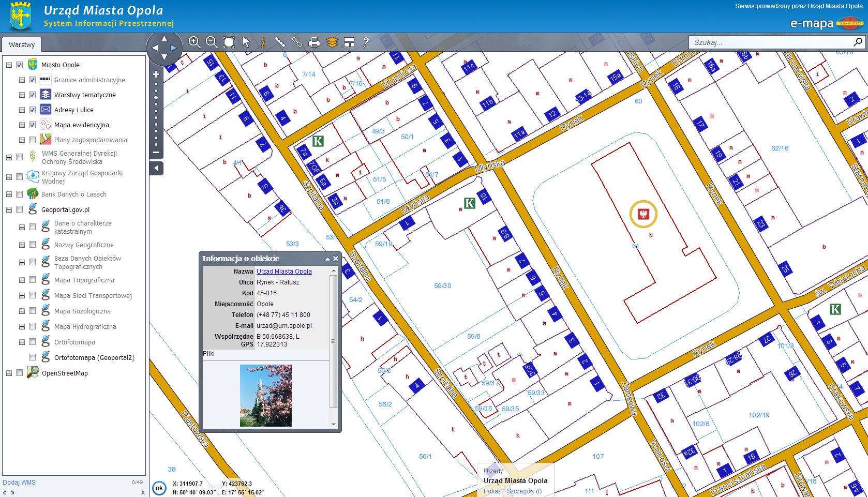Click the city hall emblem marker

[643, 214]
